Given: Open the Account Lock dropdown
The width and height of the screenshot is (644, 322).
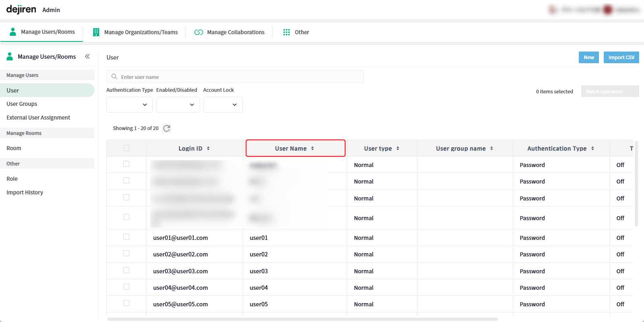Looking at the screenshot, I should (x=223, y=105).
